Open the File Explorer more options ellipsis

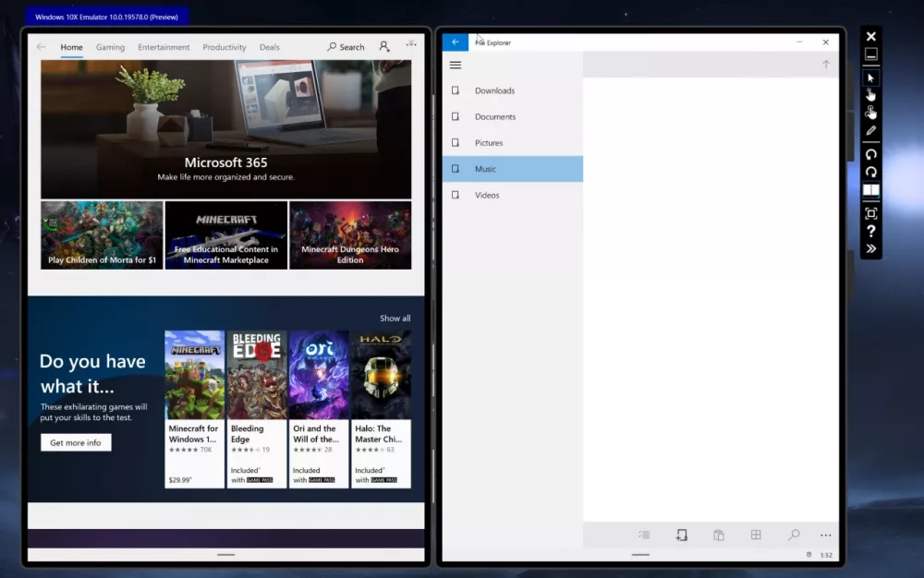pos(825,535)
